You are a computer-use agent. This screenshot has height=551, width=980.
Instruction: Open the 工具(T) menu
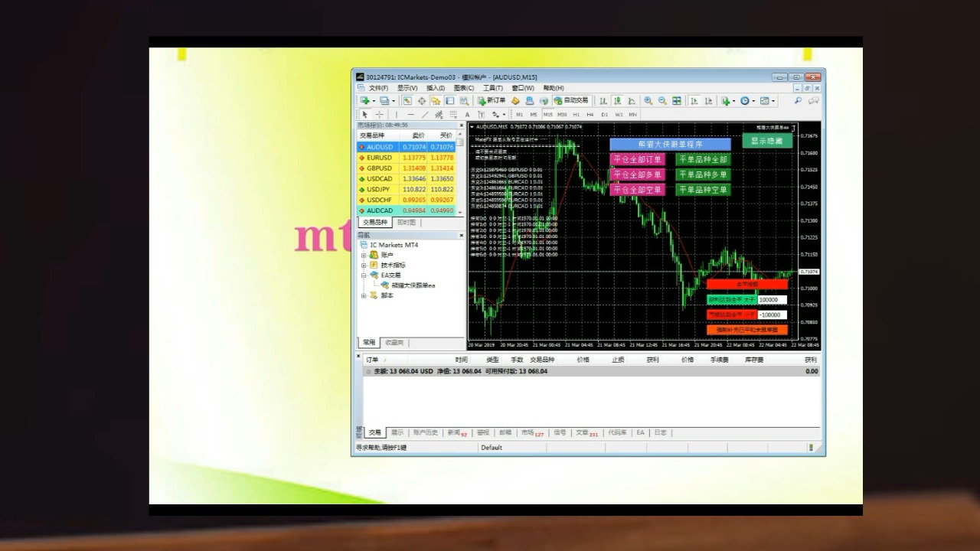[x=493, y=88]
